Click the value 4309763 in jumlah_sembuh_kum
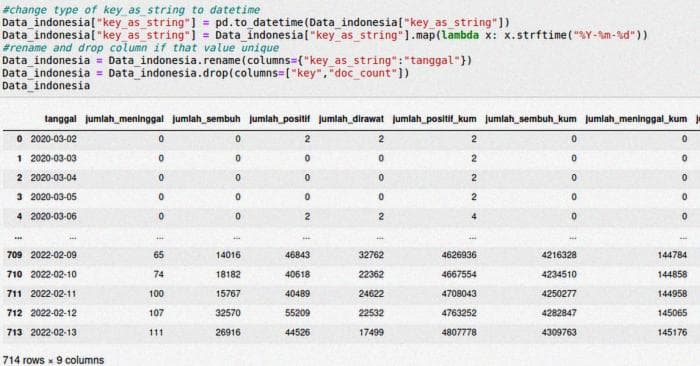The width and height of the screenshot is (700, 366). point(559,333)
